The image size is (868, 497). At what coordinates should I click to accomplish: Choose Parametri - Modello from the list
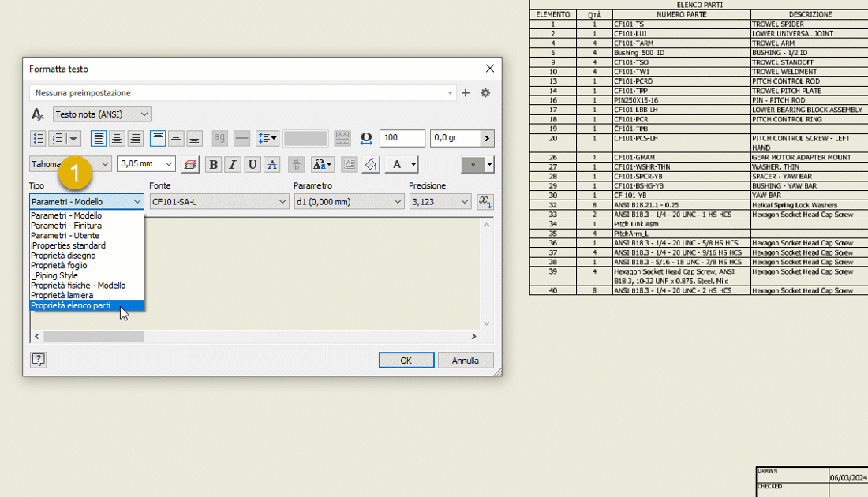(86, 216)
